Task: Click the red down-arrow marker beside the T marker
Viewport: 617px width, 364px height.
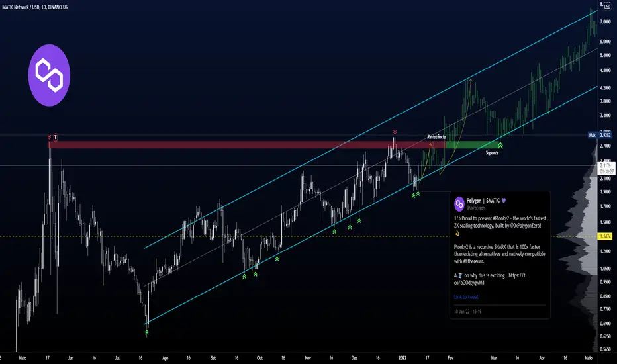Action: click(49, 138)
